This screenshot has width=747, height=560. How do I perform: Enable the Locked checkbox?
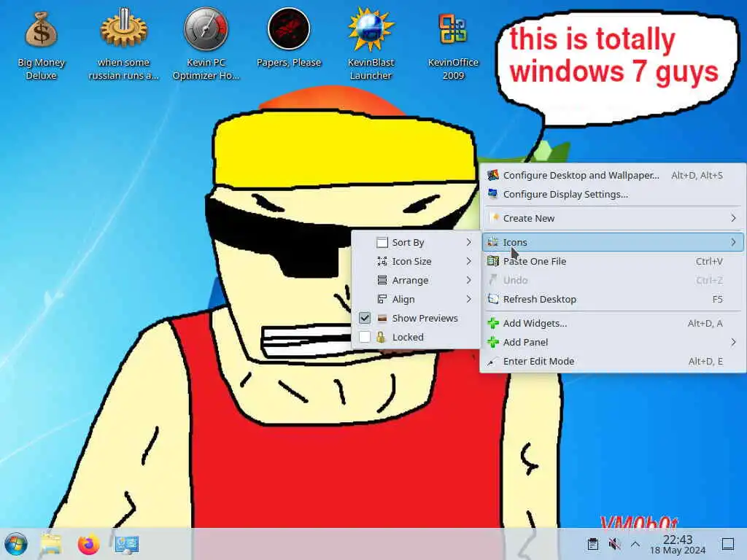click(365, 337)
